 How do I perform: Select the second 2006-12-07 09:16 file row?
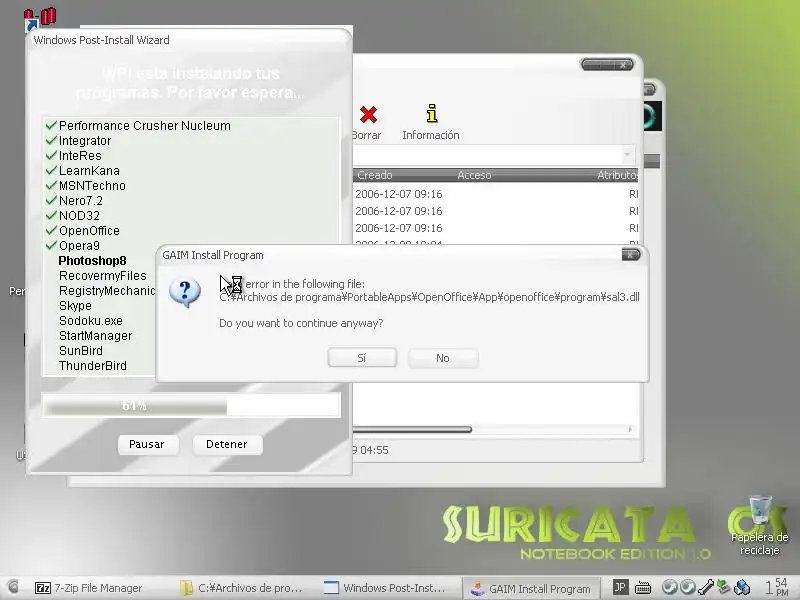pos(495,211)
